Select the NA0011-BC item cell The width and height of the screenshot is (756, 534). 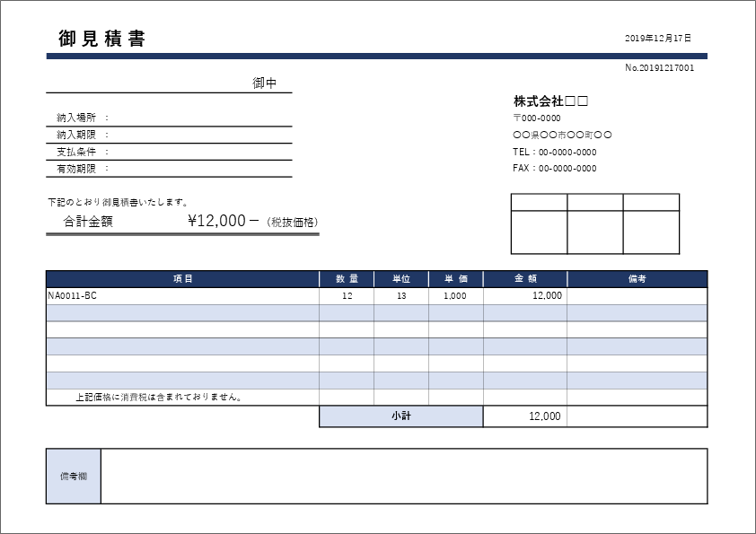76,293
